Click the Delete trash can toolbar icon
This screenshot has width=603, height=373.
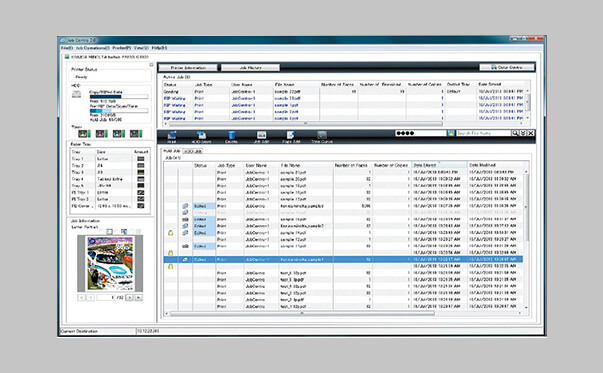[x=231, y=137]
